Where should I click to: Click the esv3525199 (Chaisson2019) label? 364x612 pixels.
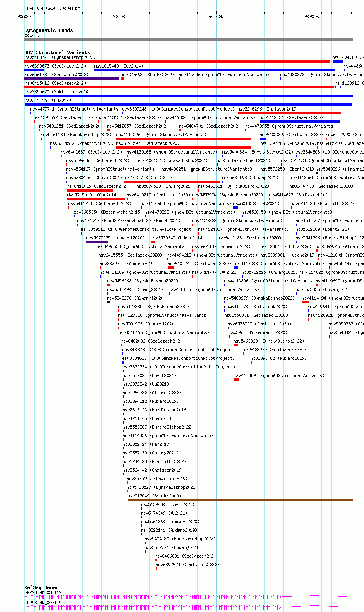tap(157, 479)
